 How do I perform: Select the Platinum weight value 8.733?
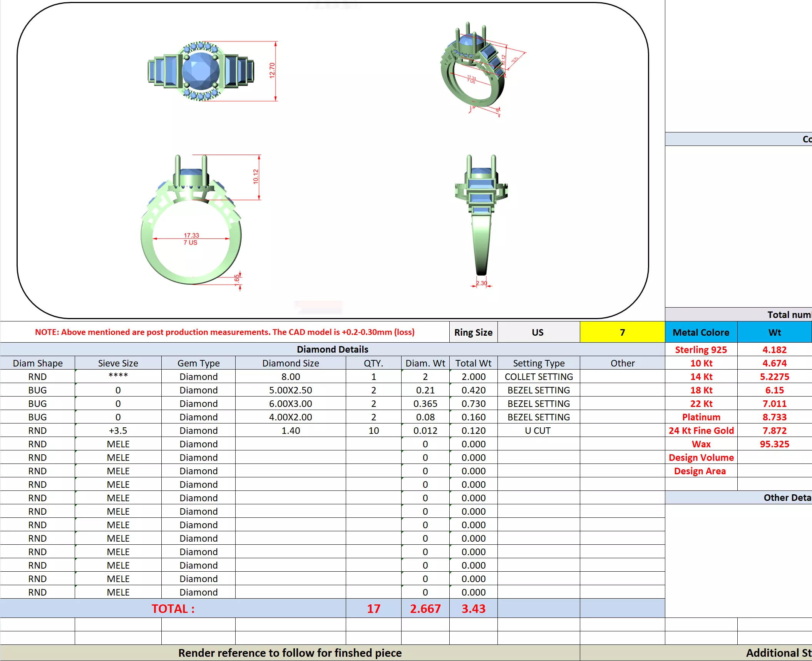pos(774,417)
